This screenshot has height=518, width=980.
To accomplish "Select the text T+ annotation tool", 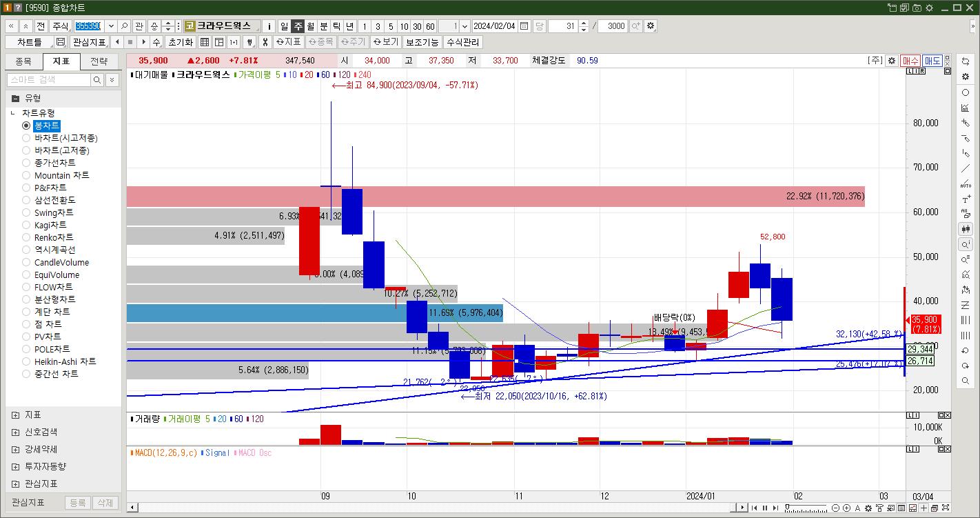I will click(966, 199).
